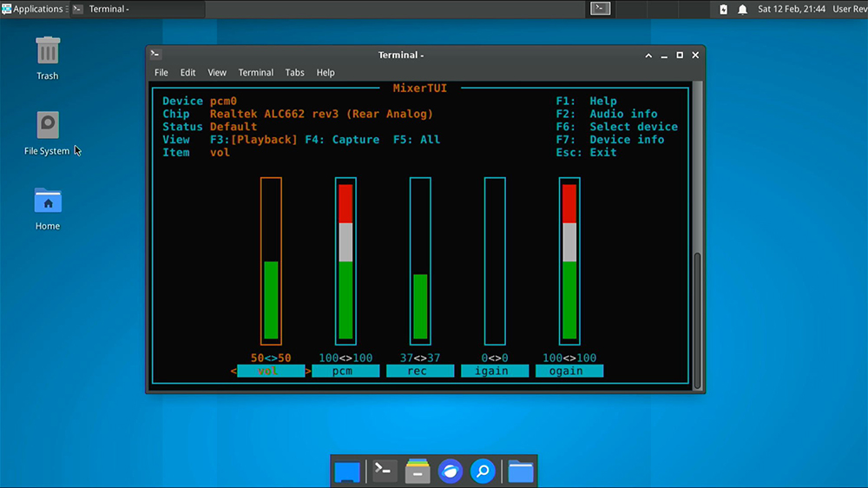Click the clock showing Sat 12 Feb

[x=792, y=9]
